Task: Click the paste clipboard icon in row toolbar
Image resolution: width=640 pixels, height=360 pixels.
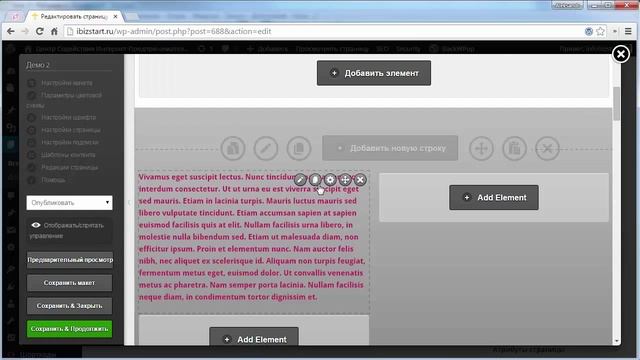Action: pyautogui.click(x=514, y=148)
